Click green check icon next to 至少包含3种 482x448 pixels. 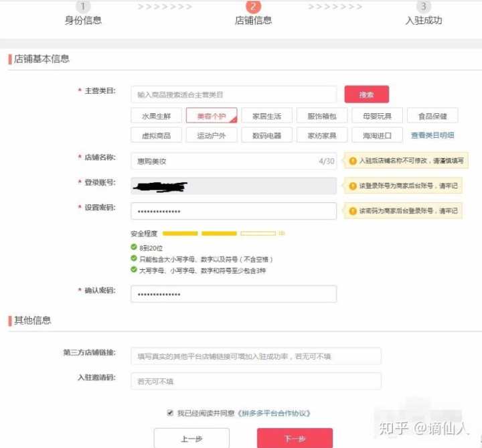coord(134,270)
